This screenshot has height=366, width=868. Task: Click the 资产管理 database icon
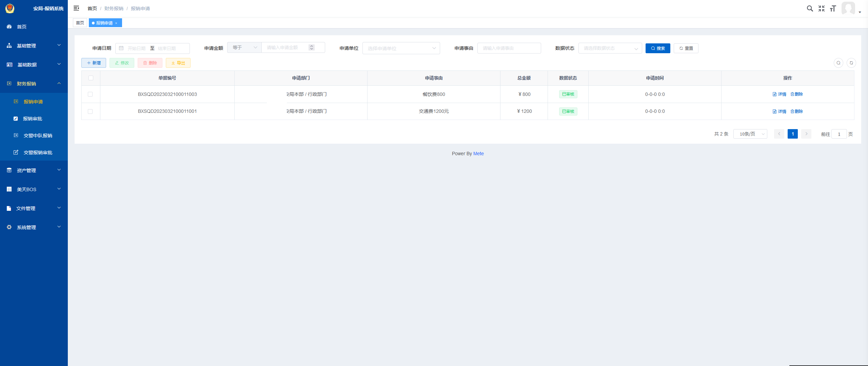pyautogui.click(x=9, y=170)
